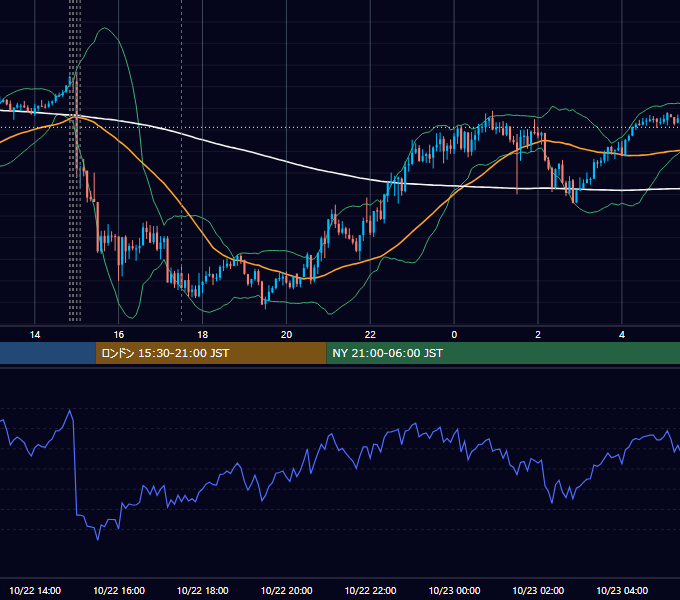Viewport: 680px width, 600px height.
Task: Click the 10/23 04:00 date label
Action: [x=622, y=591]
